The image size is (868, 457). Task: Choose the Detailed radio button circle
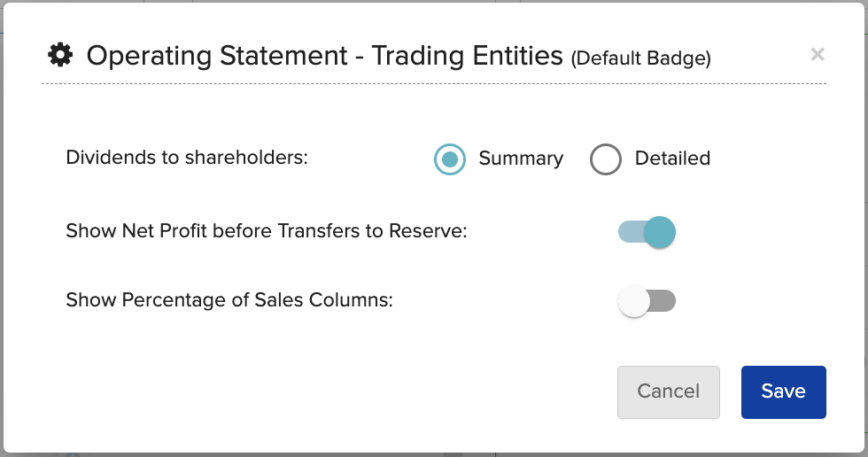click(x=606, y=159)
